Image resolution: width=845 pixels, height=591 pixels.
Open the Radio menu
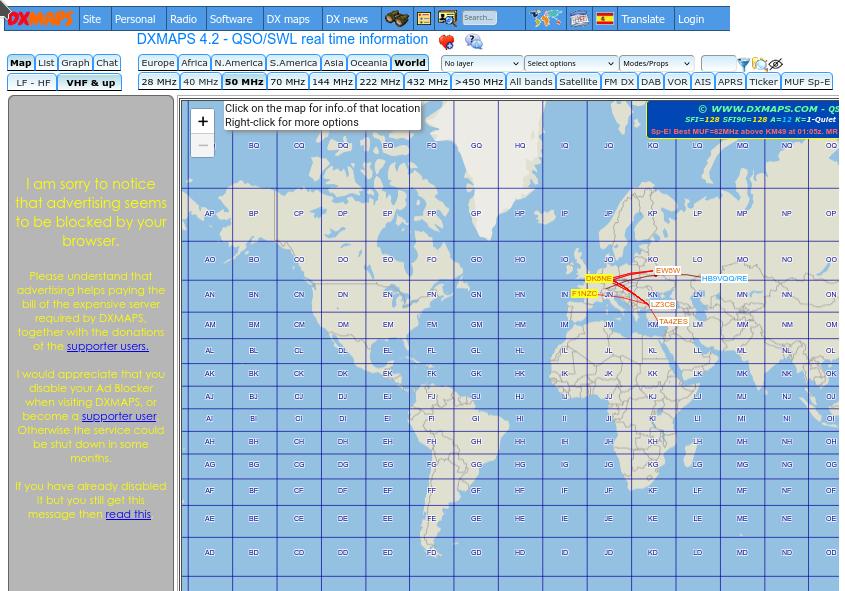coord(183,19)
